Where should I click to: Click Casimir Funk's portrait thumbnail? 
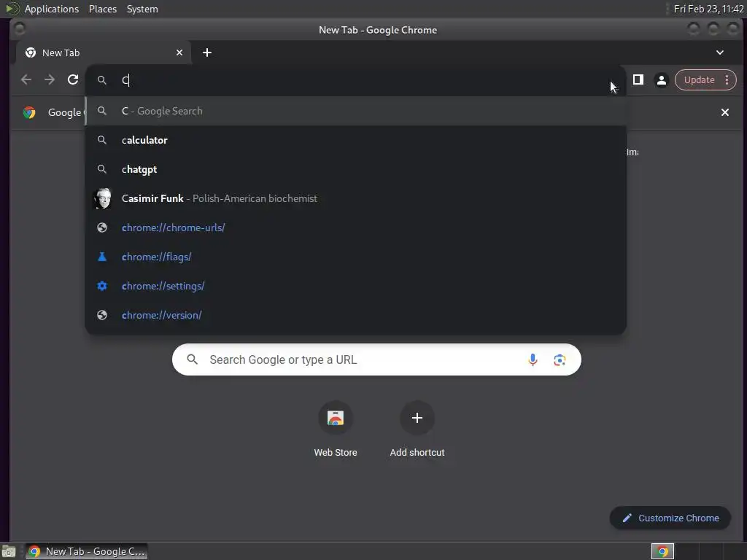(x=102, y=198)
